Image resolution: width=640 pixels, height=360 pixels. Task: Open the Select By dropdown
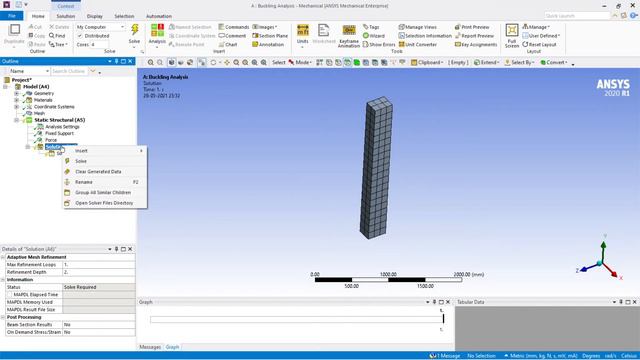(519, 62)
